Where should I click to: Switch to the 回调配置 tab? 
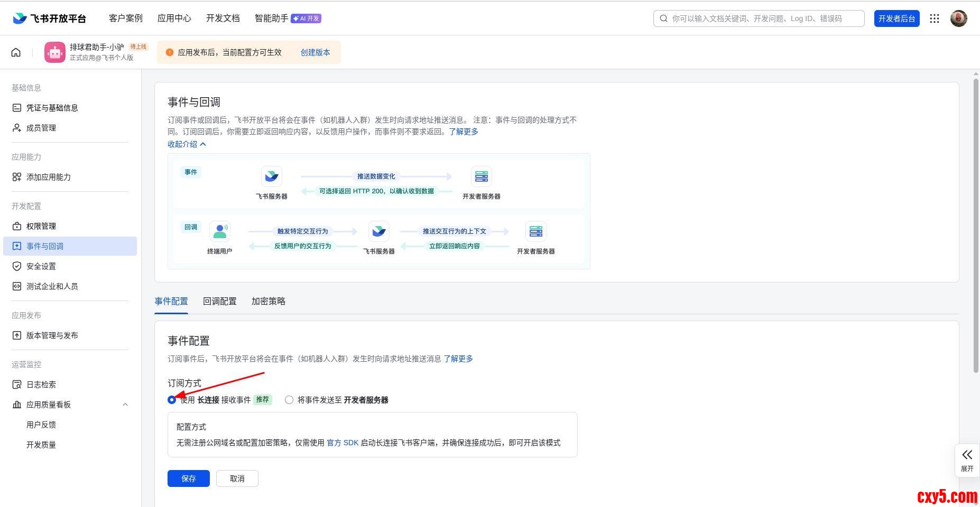(x=219, y=301)
